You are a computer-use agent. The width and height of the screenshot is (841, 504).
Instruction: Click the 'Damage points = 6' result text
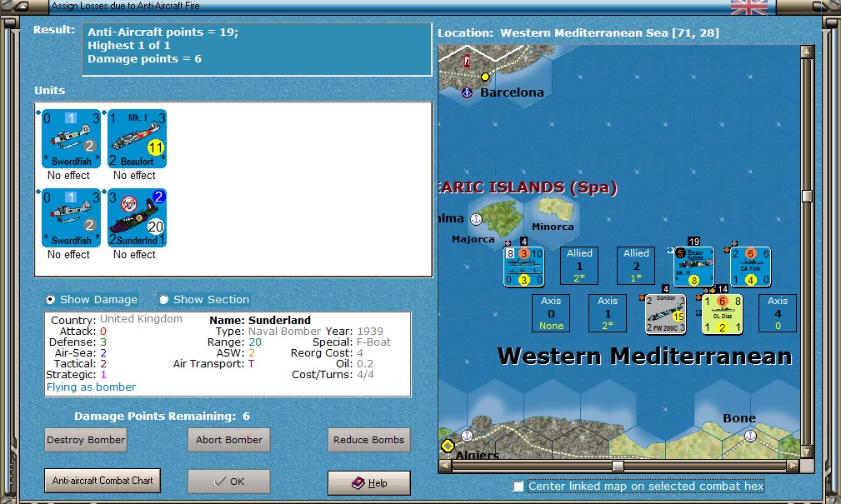click(145, 59)
